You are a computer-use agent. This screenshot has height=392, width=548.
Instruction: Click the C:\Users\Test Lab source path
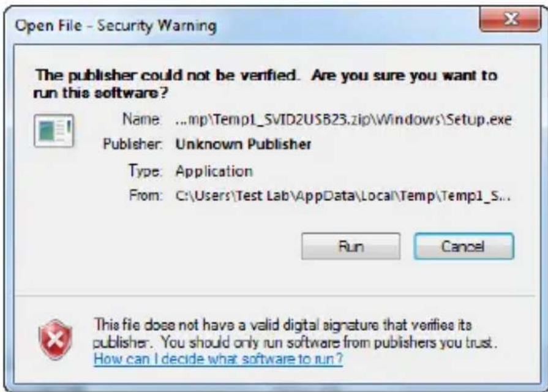coord(343,196)
